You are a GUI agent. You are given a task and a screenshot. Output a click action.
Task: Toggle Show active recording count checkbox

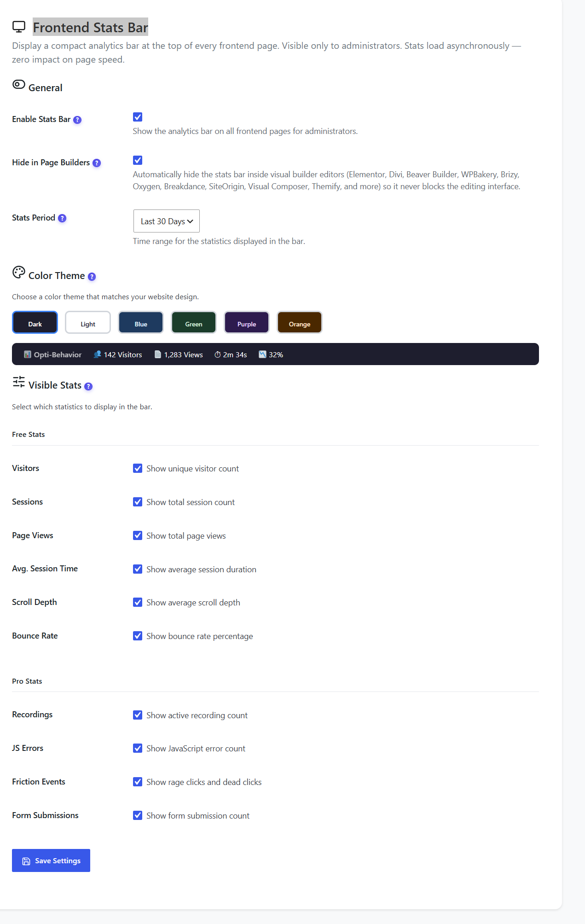[138, 715]
